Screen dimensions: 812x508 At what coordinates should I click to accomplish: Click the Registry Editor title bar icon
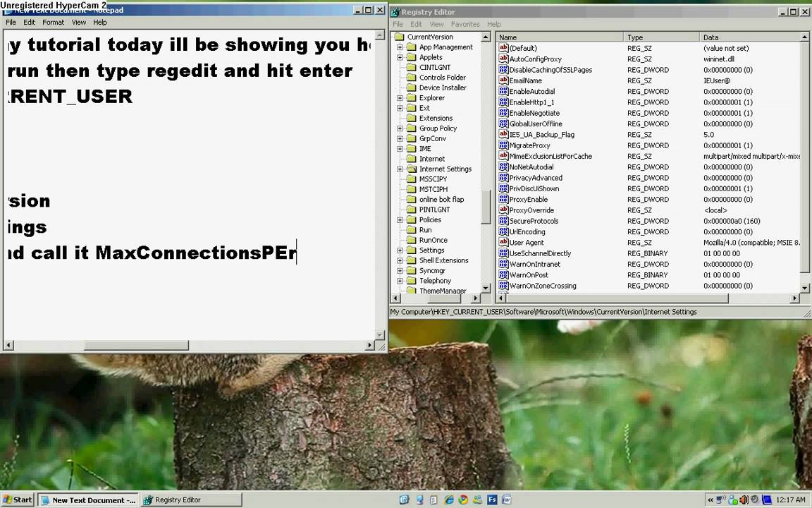coord(395,12)
